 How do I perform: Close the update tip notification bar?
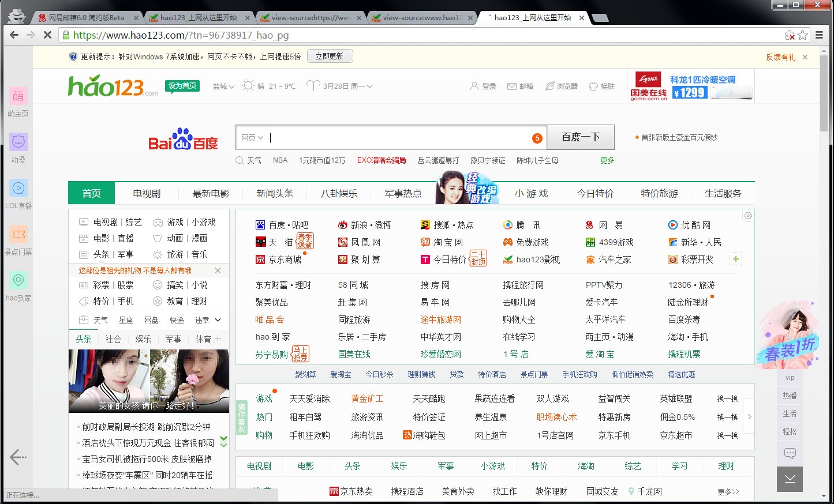(x=805, y=57)
